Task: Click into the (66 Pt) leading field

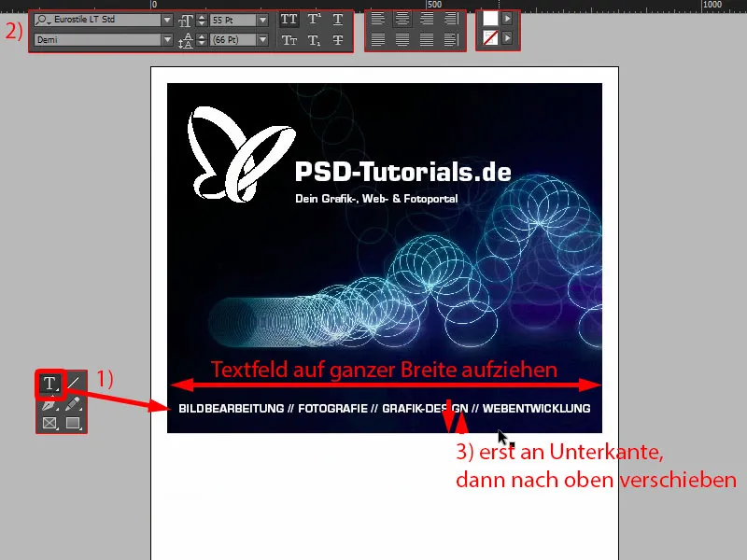Action: pos(233,40)
